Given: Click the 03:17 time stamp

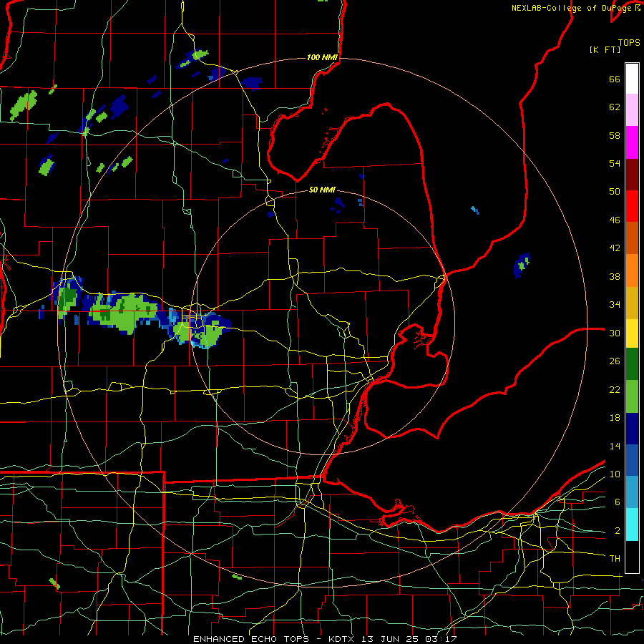Looking at the screenshot, I should coord(440,639).
